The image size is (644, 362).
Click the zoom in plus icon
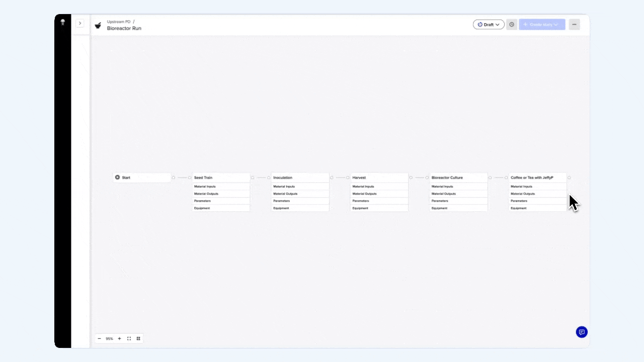click(119, 339)
